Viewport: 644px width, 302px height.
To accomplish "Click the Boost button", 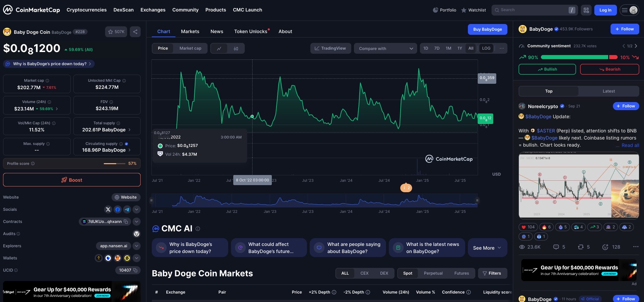I will (72, 180).
